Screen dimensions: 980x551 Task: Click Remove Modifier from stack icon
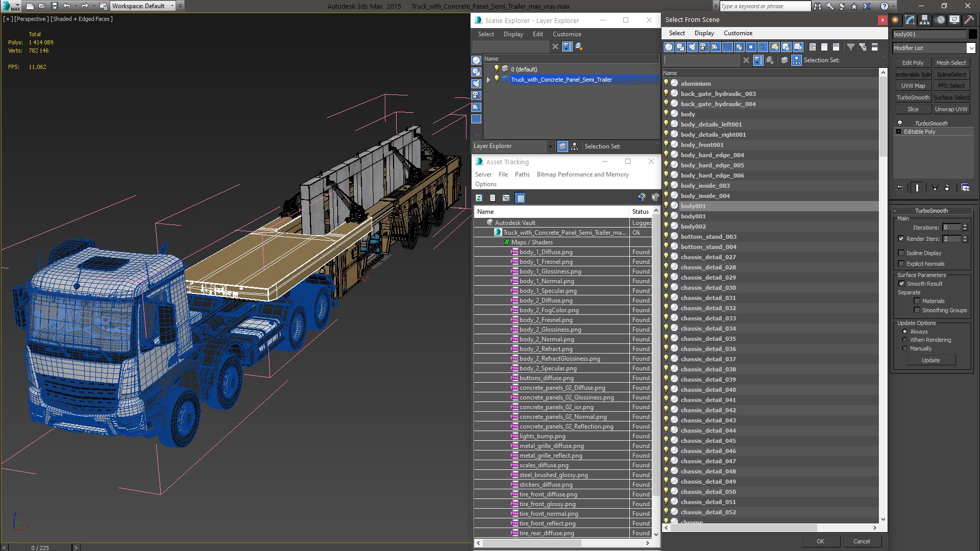(947, 188)
